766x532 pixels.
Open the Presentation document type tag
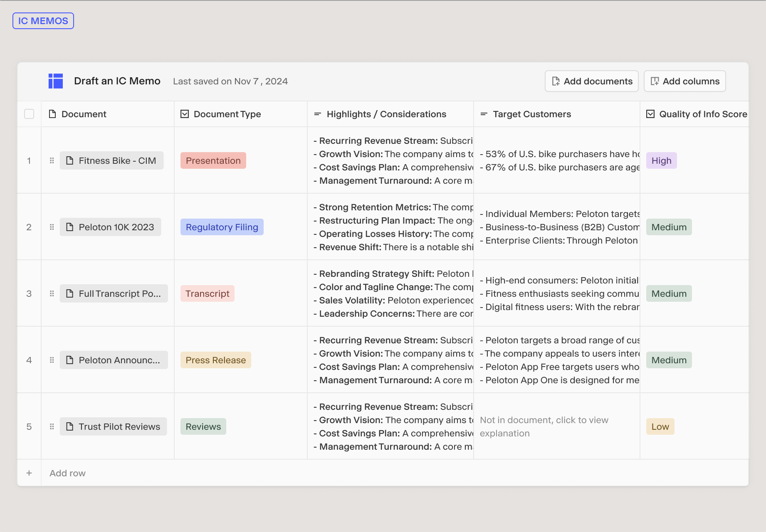point(213,160)
